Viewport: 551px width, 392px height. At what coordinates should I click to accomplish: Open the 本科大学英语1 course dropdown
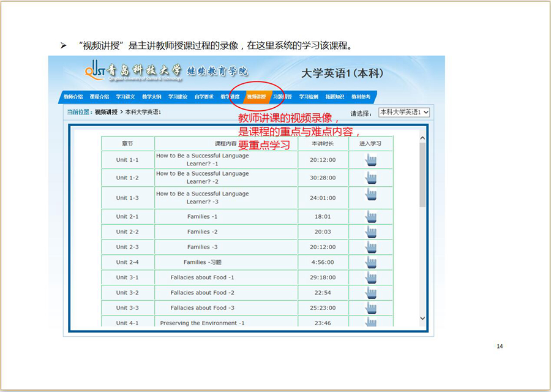tap(404, 113)
